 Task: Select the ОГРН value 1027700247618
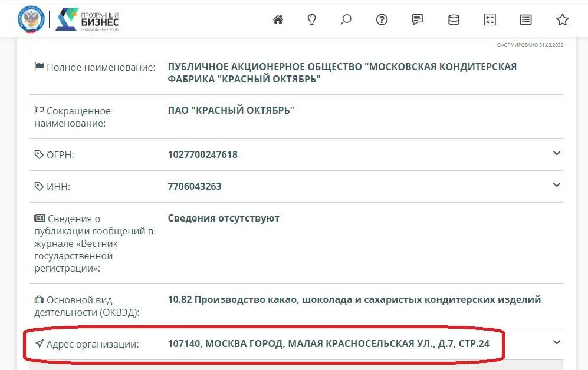202,154
